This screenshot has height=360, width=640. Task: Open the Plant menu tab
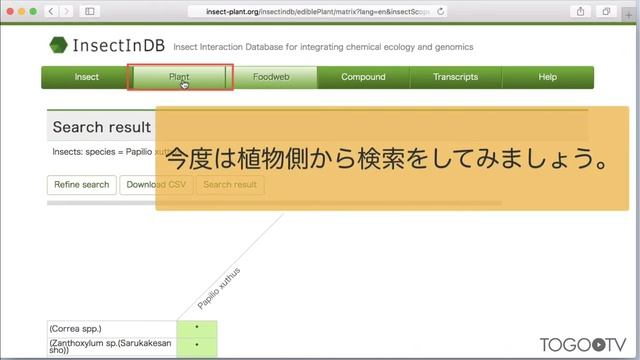(x=179, y=77)
